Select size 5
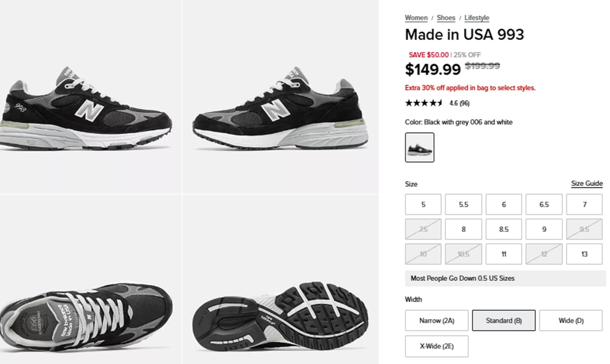Viewport: 610px width, 364px height. pos(423,205)
